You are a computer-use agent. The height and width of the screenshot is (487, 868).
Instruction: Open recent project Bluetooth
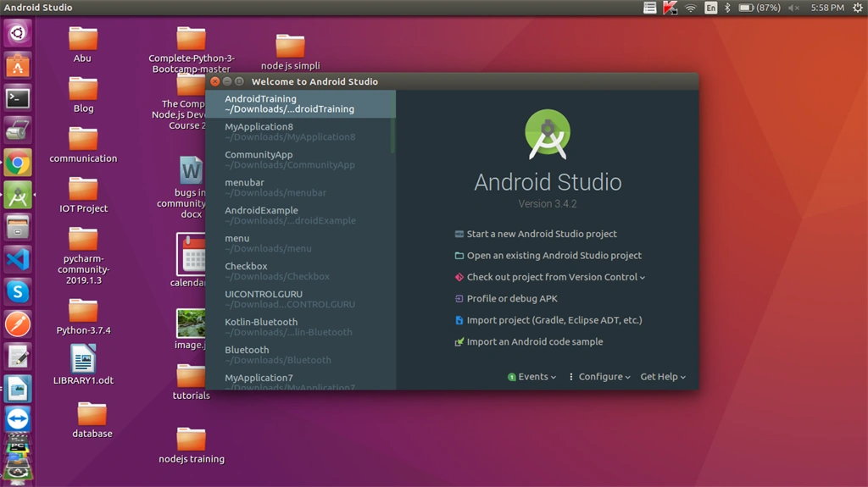click(x=300, y=355)
